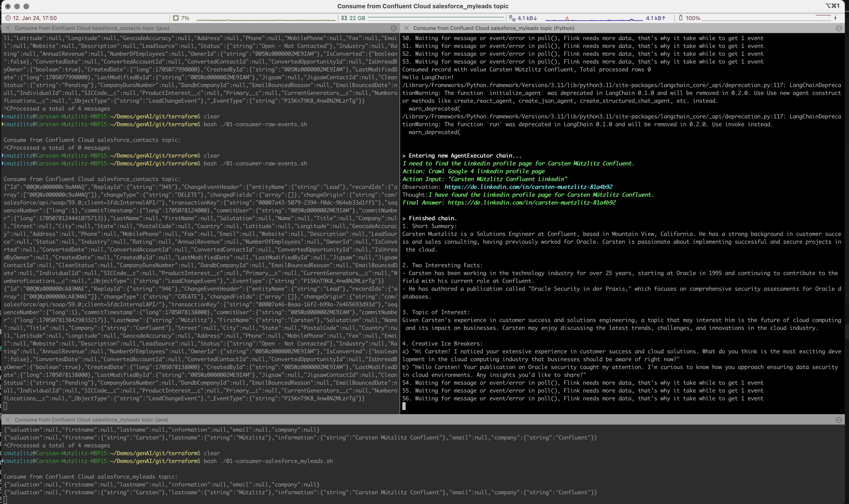Image resolution: width=849 pixels, height=504 pixels.
Task: Click line '53. Waiting for message or event/error'
Action: [583, 62]
